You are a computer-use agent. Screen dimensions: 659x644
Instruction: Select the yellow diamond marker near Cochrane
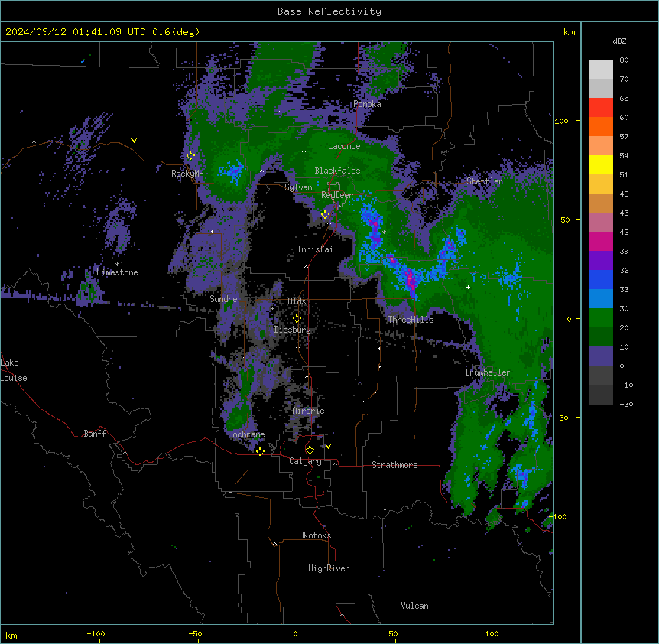click(x=261, y=451)
